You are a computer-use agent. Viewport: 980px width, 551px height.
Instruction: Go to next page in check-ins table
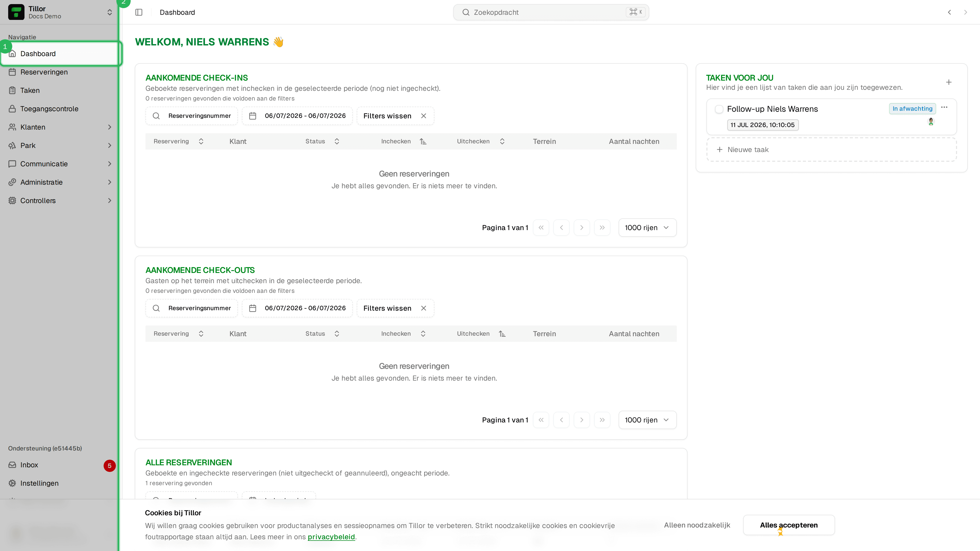click(x=582, y=227)
